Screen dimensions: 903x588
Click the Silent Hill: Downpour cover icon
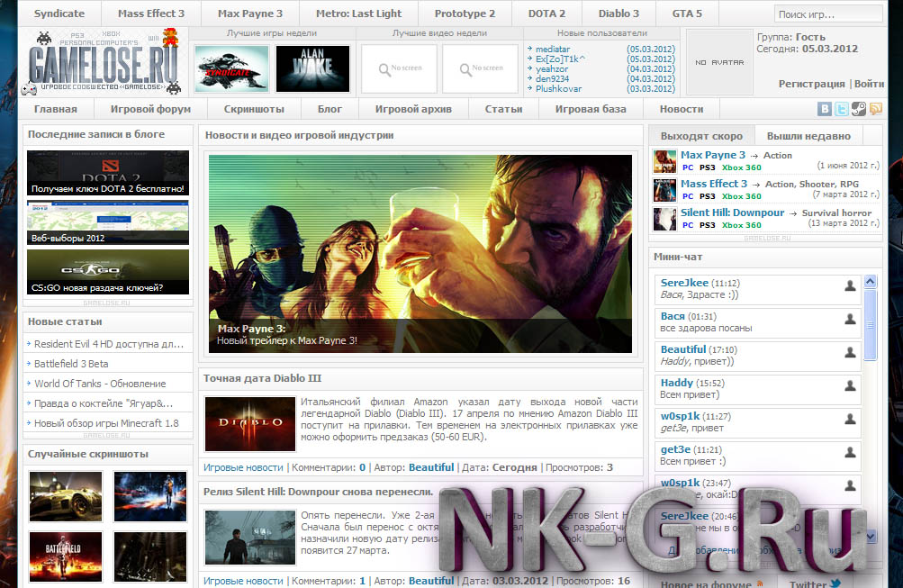tap(664, 219)
